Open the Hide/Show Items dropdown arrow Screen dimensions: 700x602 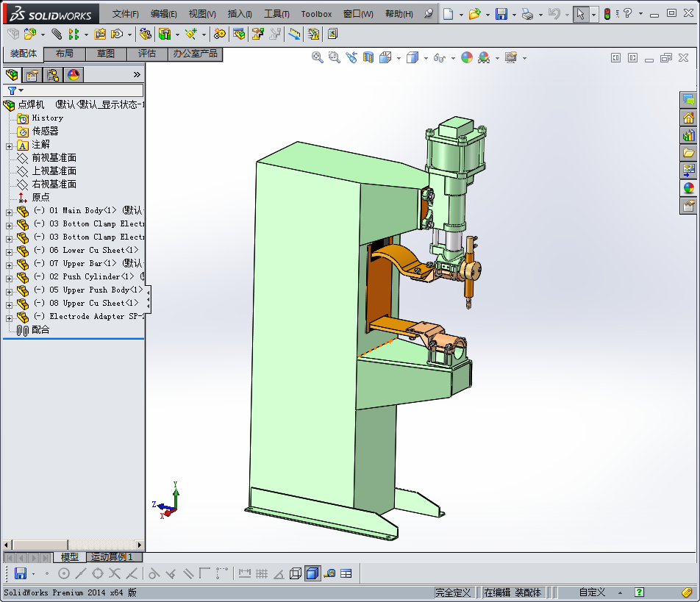[453, 58]
